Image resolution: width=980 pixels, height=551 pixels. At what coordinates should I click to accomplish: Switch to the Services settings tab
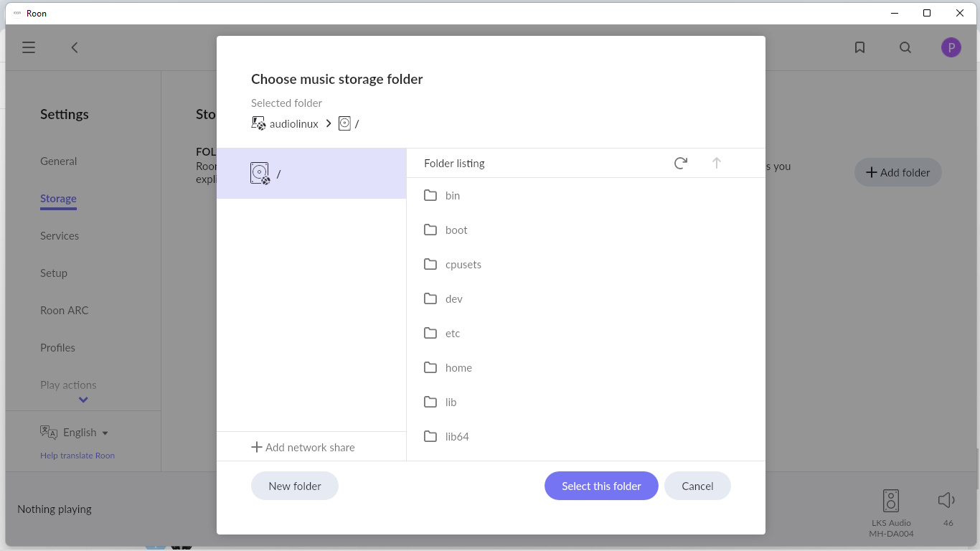(x=60, y=235)
